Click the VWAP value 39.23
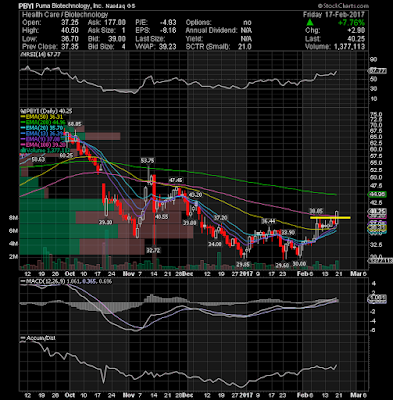The height and width of the screenshot is (400, 393). point(168,47)
